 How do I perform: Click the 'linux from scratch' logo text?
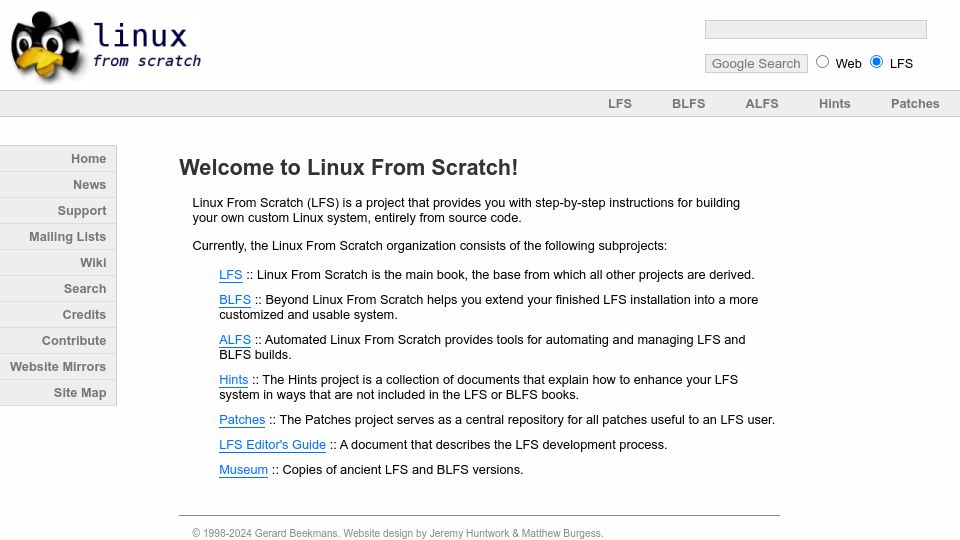[146, 44]
